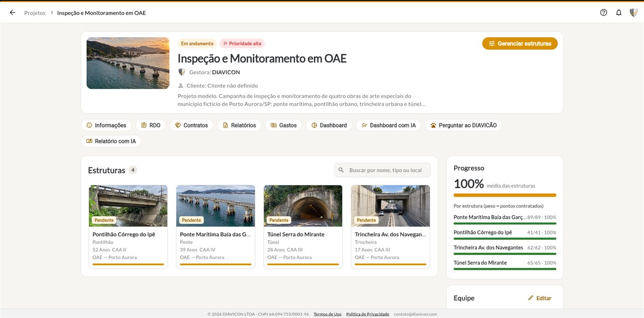The height and width of the screenshot is (318, 644).
Task: Click the DIAVICON shield icon beside Gestora
Action: [x=182, y=72]
